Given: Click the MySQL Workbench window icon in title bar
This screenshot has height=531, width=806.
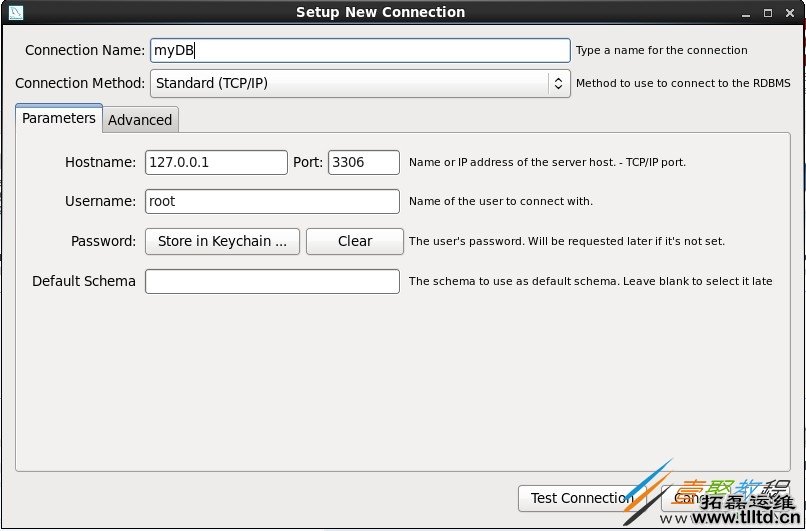Looking at the screenshot, I should point(16,12).
